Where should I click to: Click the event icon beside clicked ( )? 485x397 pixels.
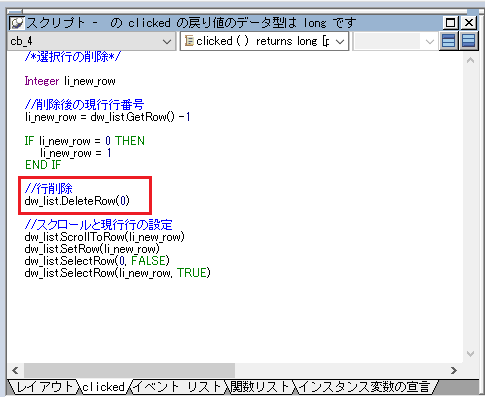click(x=189, y=41)
